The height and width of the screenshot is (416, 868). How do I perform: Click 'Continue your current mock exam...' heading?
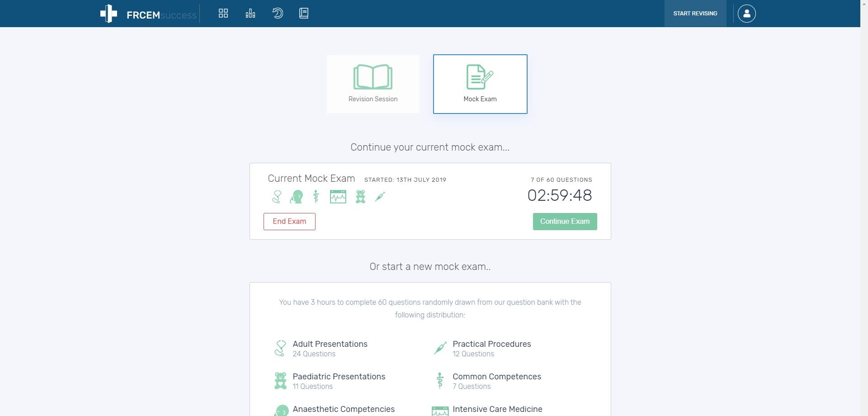click(x=430, y=147)
